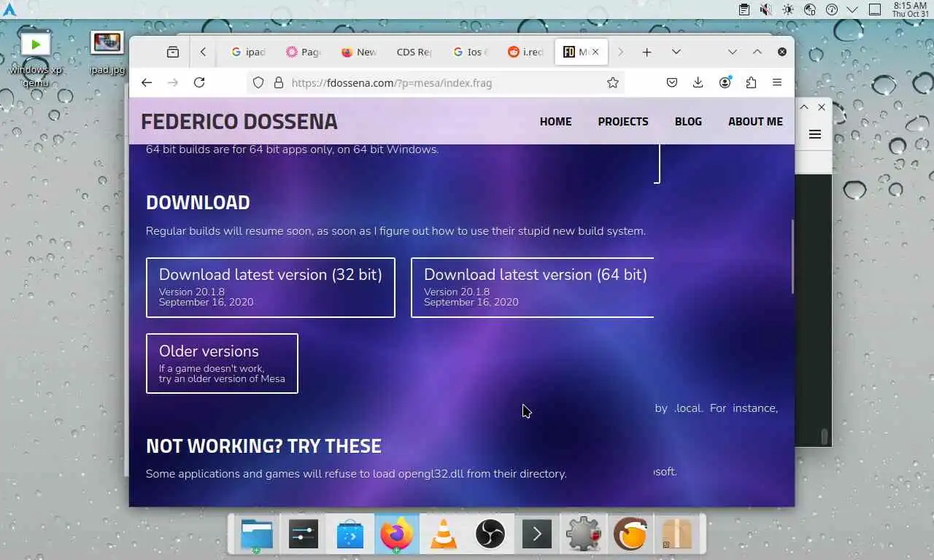
Task: Open the brightness tray icon
Action: (x=787, y=9)
